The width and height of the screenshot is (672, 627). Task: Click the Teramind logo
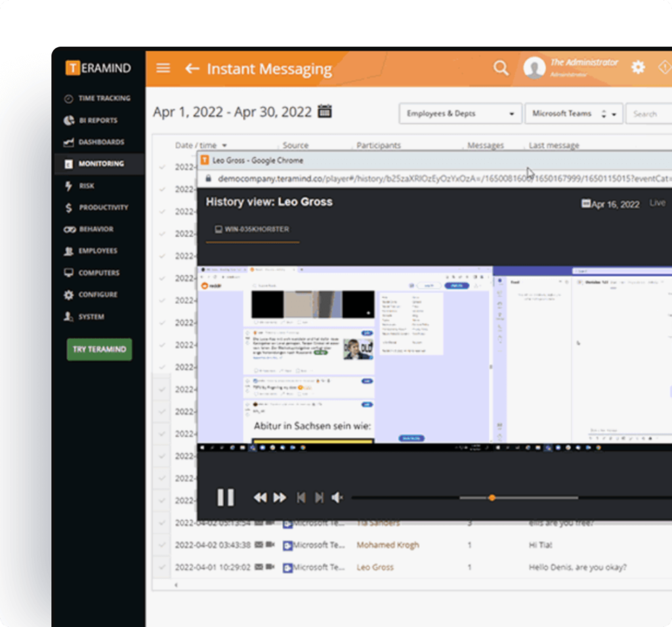pos(98,68)
